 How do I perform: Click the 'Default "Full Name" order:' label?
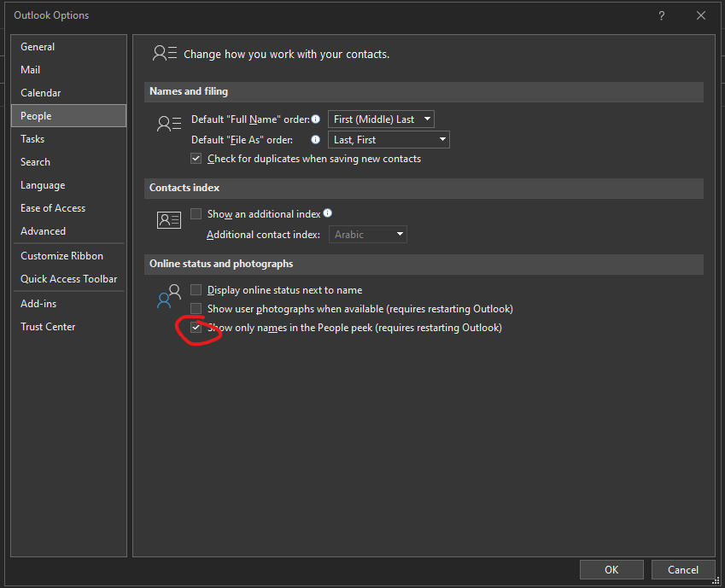[x=250, y=119]
